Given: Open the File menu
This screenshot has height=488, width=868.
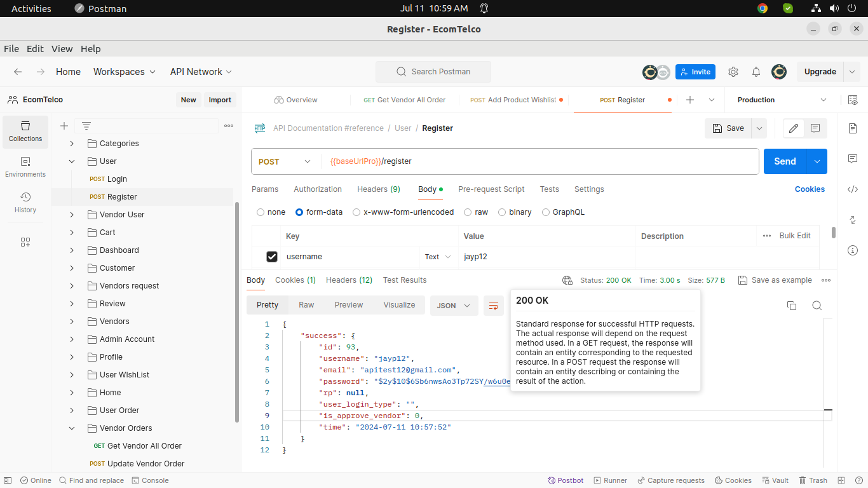Looking at the screenshot, I should point(11,49).
